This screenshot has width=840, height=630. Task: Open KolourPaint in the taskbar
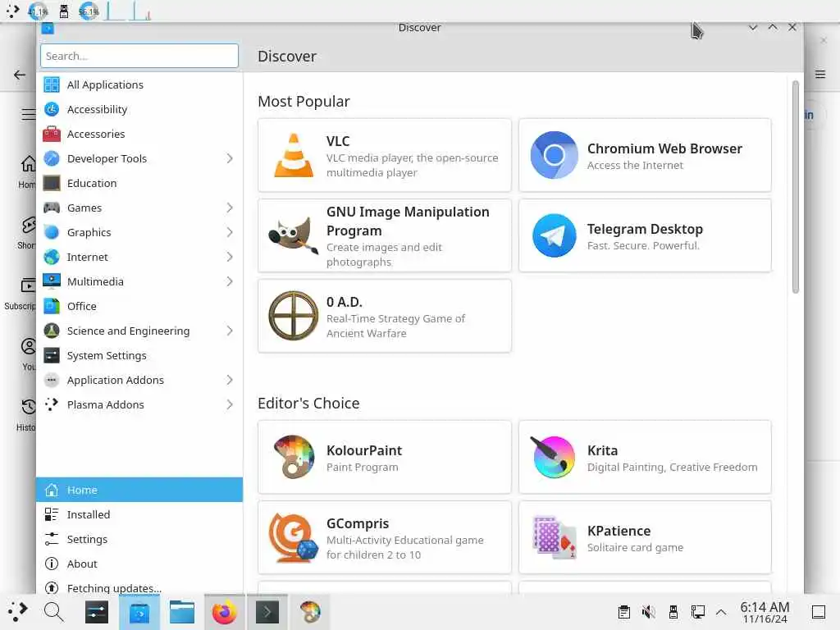310,612
